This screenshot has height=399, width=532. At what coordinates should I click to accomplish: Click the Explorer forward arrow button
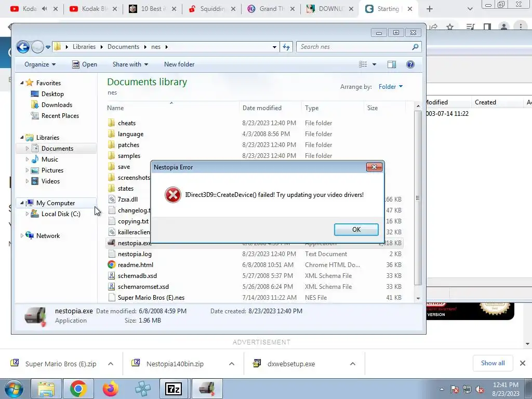point(37,47)
